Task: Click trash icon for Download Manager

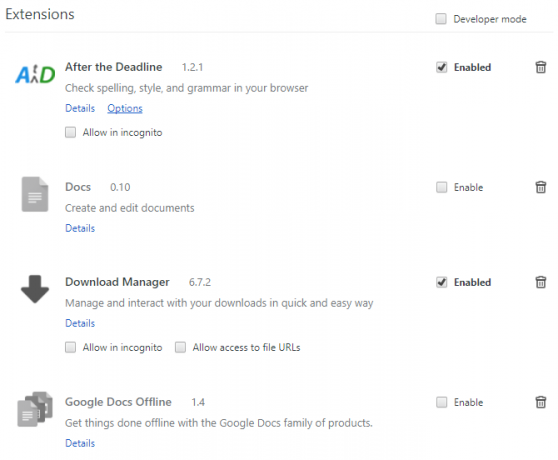Action: (x=541, y=282)
